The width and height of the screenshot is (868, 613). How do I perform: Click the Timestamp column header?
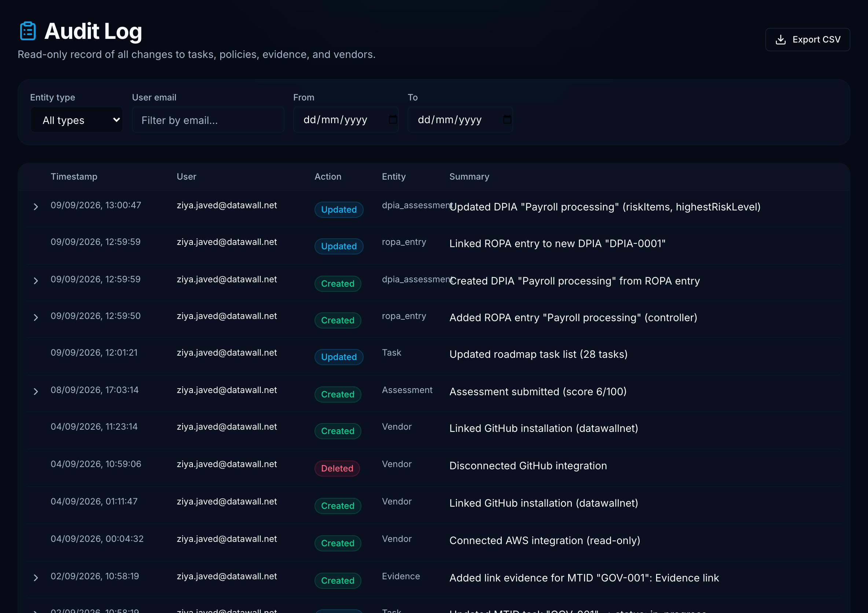[x=74, y=177]
